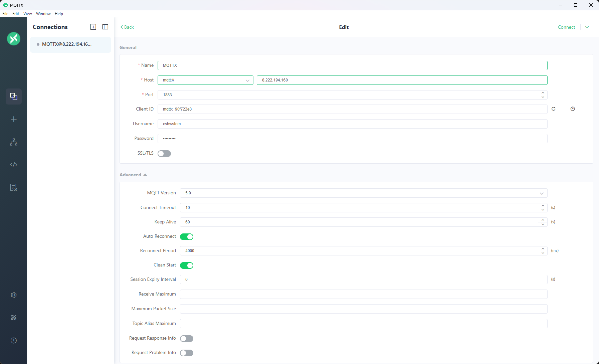Click the Connect button
This screenshot has width=599, height=364.
pos(566,27)
